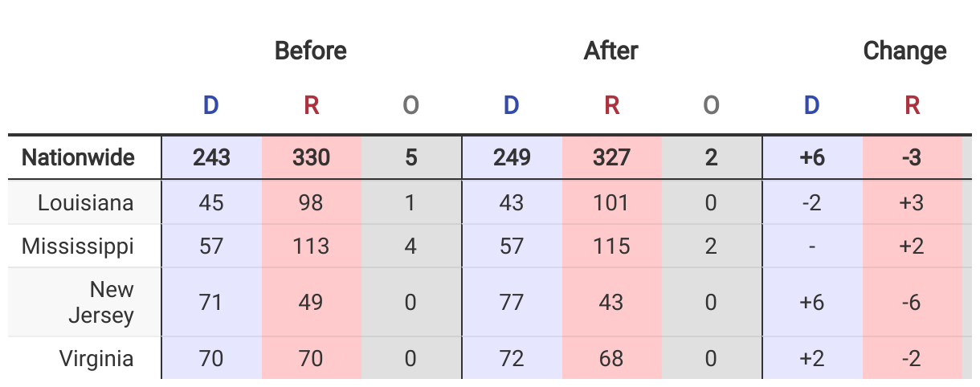Screen dimensions: 980x387
Task: Click the Virginia row label
Action: coord(96,358)
